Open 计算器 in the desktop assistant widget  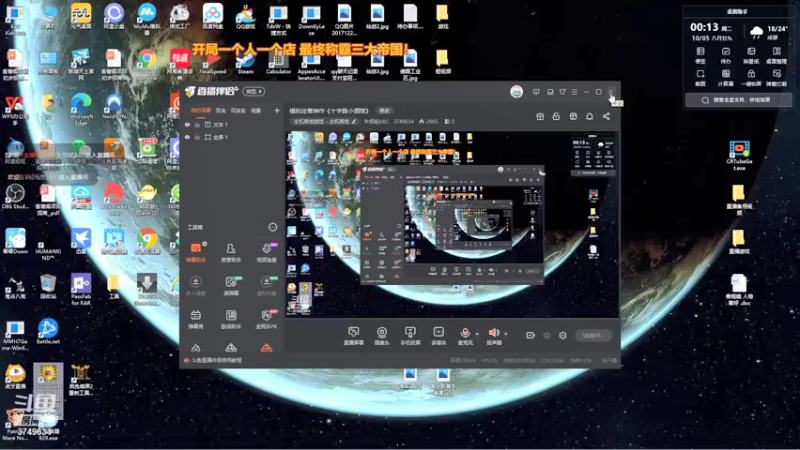click(726, 78)
